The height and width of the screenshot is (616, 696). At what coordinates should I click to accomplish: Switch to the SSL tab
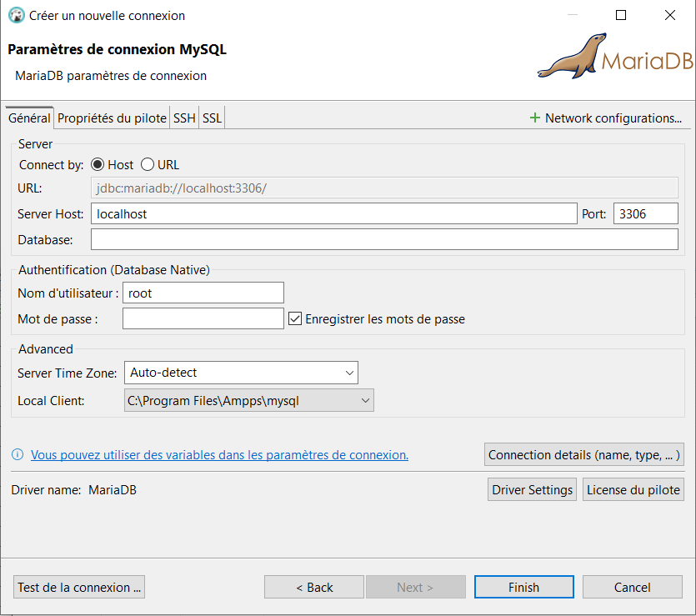click(x=211, y=118)
